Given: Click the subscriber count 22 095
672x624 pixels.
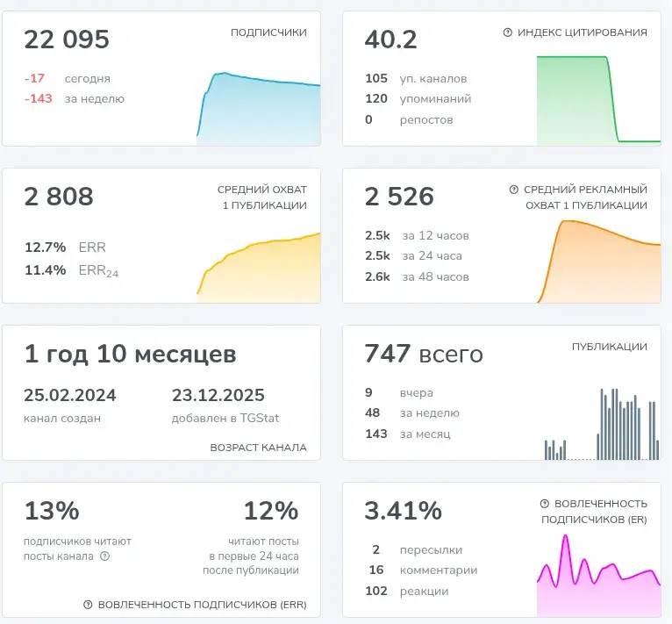Looking at the screenshot, I should [x=67, y=39].
